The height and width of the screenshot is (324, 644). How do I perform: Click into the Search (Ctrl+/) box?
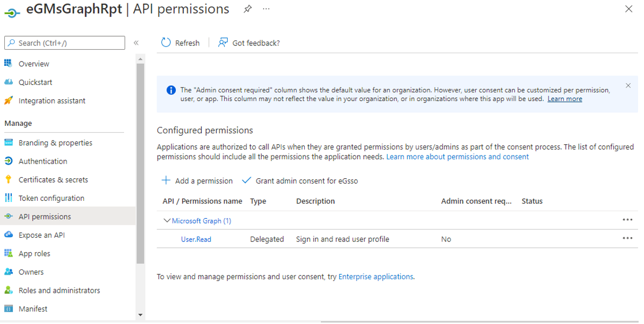(x=65, y=43)
